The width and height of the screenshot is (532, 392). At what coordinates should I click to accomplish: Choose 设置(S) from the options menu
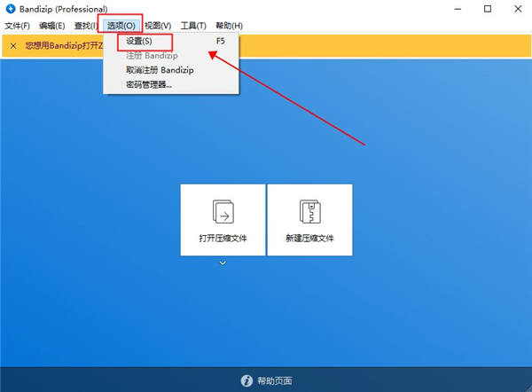click(x=171, y=41)
